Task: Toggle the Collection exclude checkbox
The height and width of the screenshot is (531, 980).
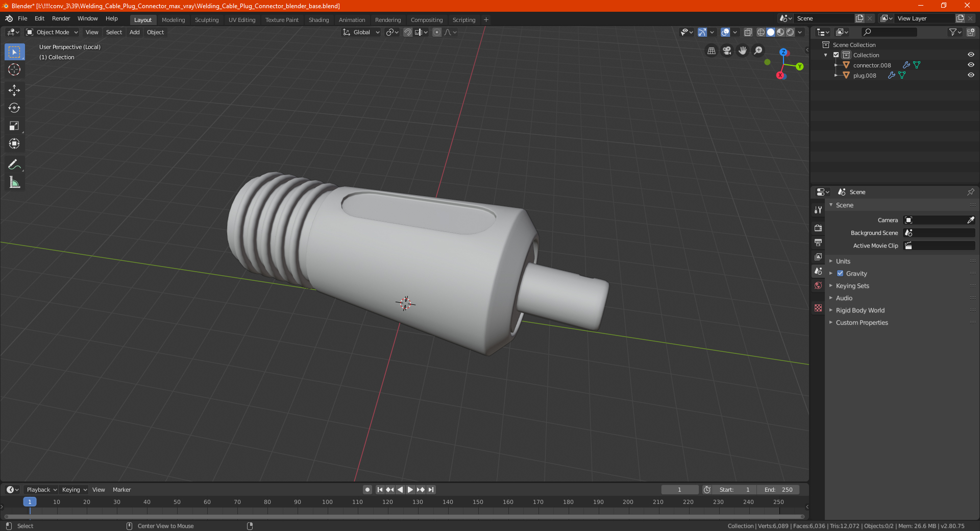Action: 836,55
